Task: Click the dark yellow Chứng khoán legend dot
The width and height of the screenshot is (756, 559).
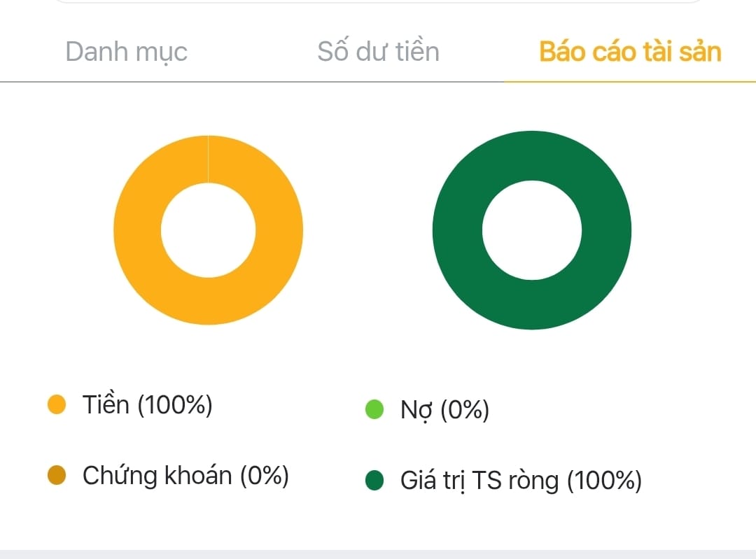Action: point(56,476)
